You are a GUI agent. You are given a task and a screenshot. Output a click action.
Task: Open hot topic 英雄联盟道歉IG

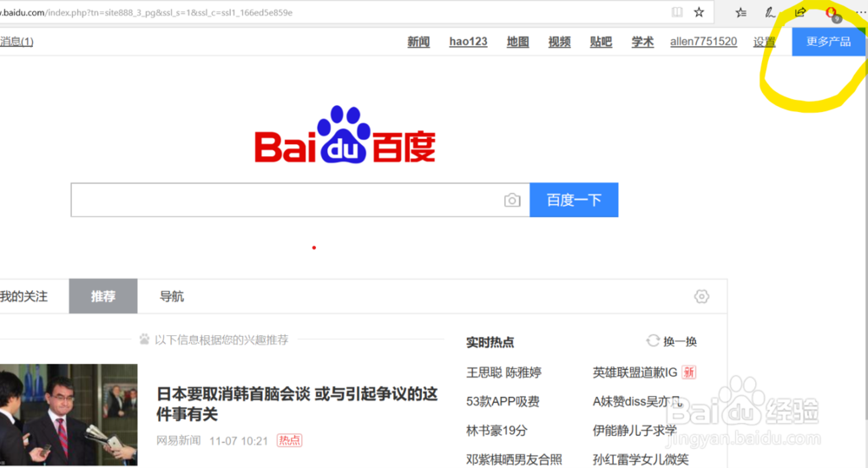635,372
